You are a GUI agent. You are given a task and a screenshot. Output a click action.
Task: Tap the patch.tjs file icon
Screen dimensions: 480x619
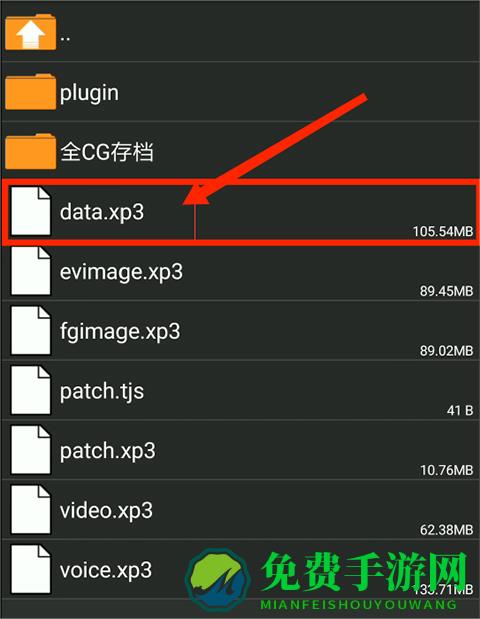pyautogui.click(x=31, y=390)
